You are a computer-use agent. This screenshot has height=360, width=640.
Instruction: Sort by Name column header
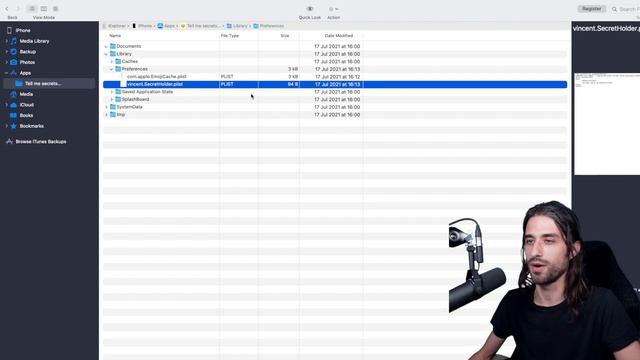point(115,36)
